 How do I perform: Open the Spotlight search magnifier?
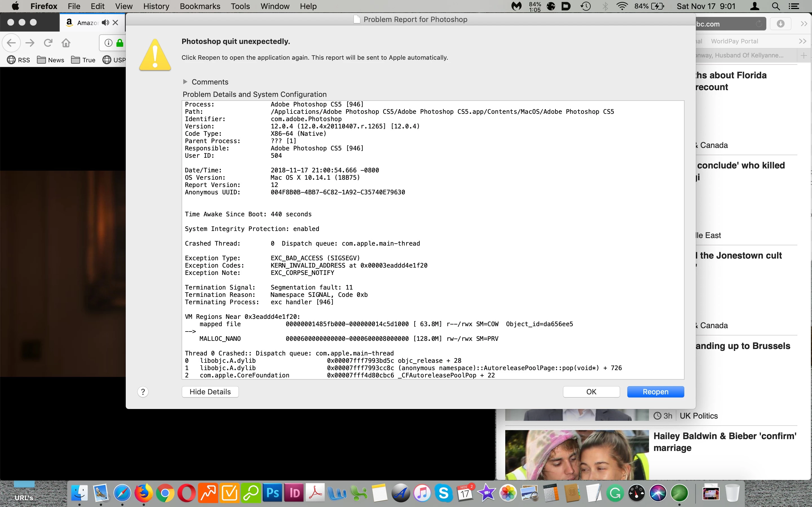tap(775, 6)
